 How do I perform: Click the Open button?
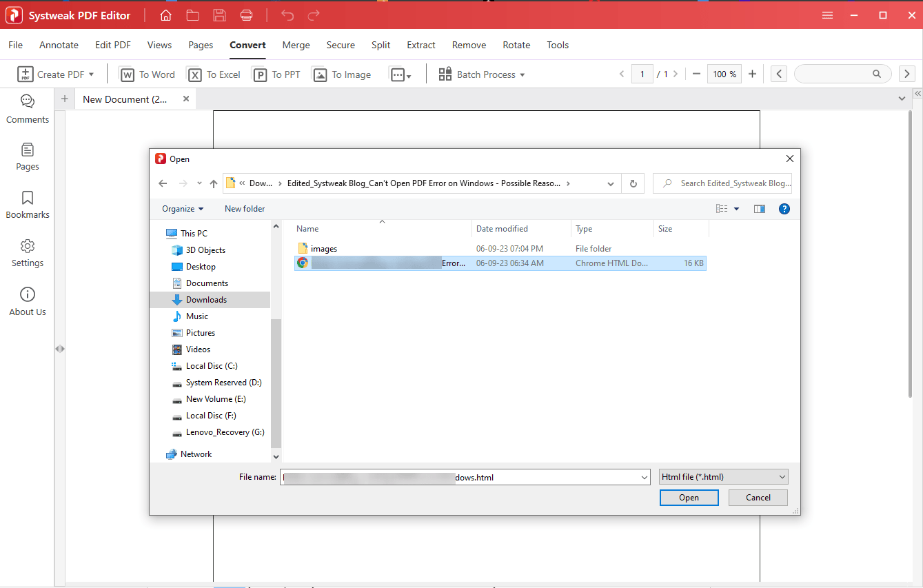689,497
